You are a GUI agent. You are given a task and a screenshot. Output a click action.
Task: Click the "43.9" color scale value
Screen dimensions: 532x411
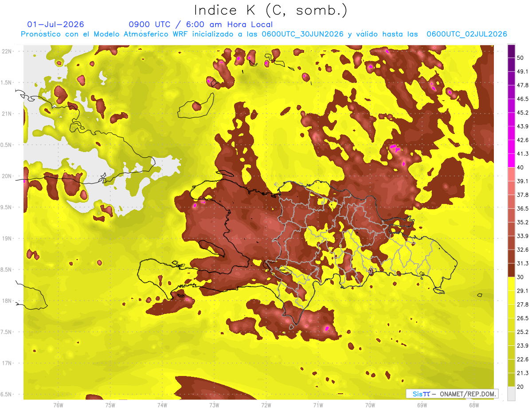pos(523,126)
